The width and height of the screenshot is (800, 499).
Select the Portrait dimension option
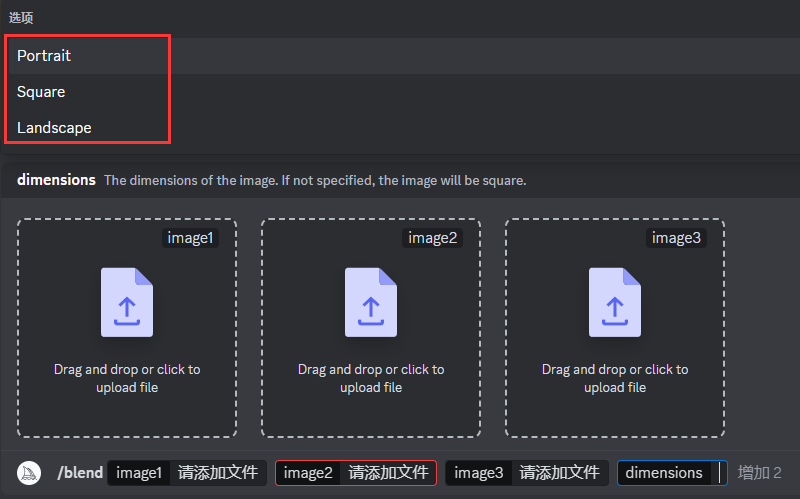[x=44, y=56]
